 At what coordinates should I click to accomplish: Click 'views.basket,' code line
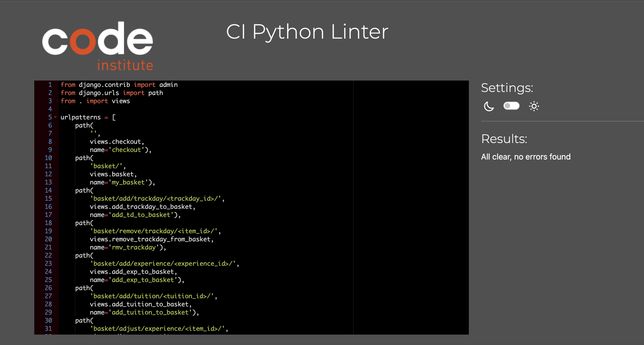pyautogui.click(x=113, y=174)
